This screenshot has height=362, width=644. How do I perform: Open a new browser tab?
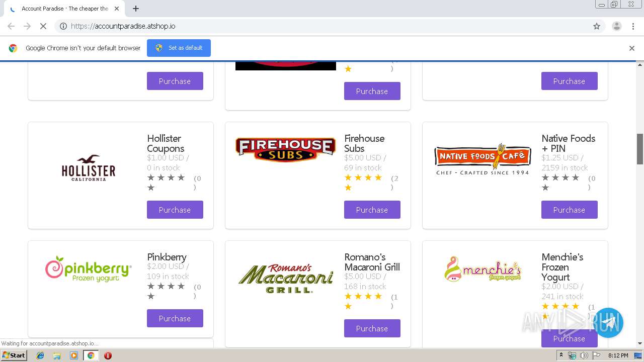tap(136, 9)
